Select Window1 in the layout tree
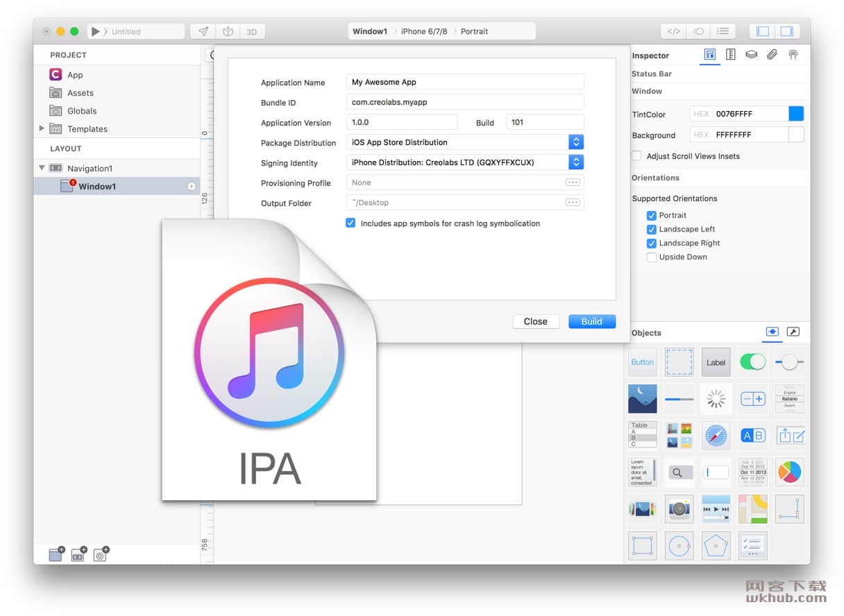This screenshot has width=844, height=616. pyautogui.click(x=117, y=186)
